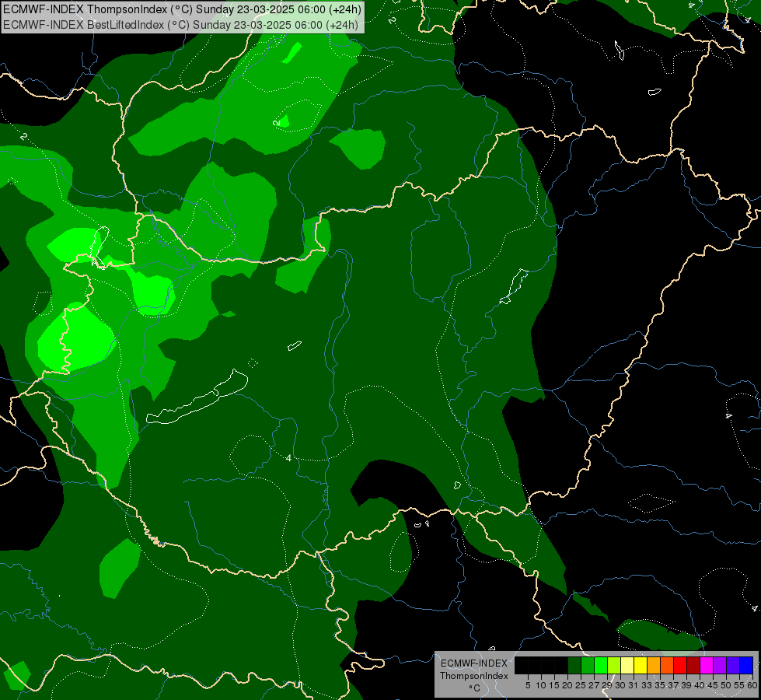
Task: Click the orange 33–35 legend swatch
Action: click(654, 665)
